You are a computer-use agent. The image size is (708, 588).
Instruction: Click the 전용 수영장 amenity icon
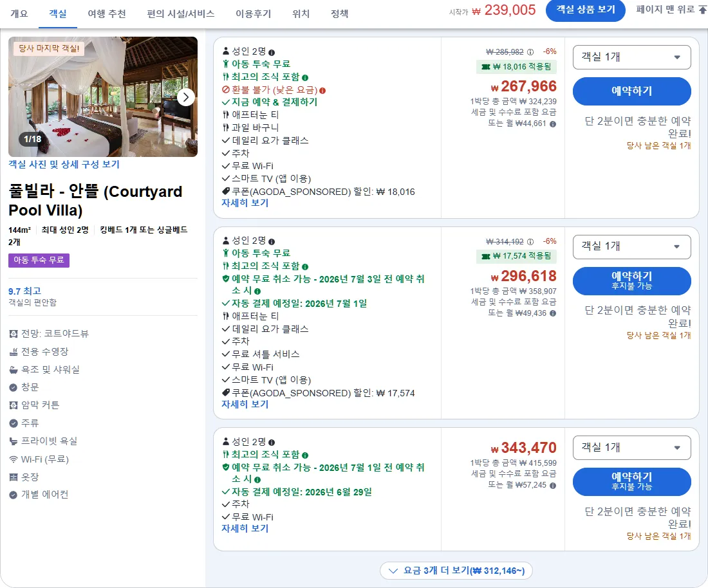click(14, 351)
